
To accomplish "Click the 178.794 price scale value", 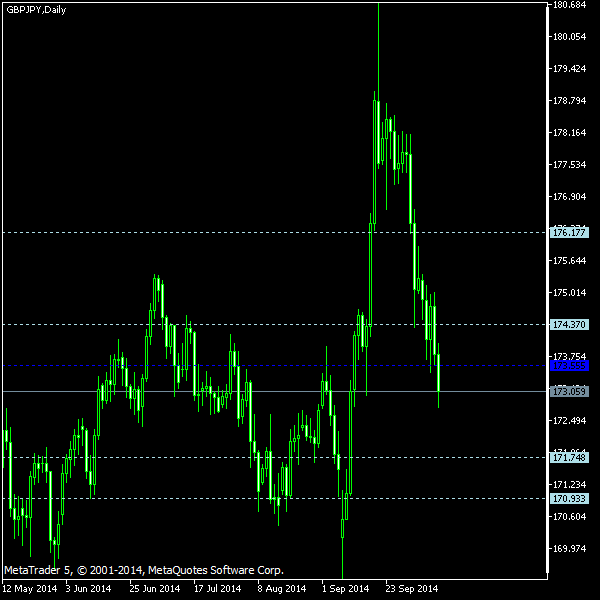I will pyautogui.click(x=569, y=101).
